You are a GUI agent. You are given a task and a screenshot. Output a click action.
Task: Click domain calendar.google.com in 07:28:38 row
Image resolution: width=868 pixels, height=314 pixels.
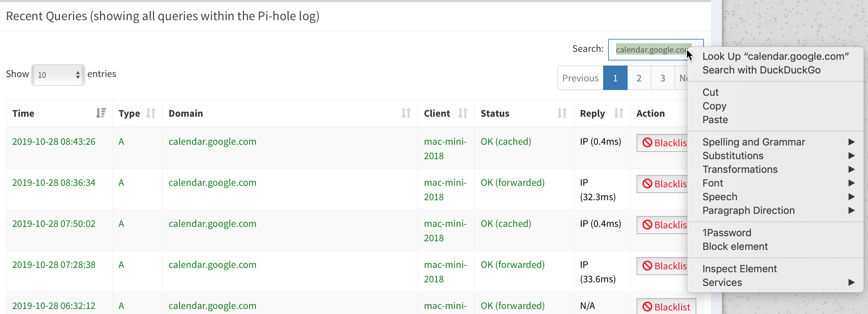tap(212, 265)
